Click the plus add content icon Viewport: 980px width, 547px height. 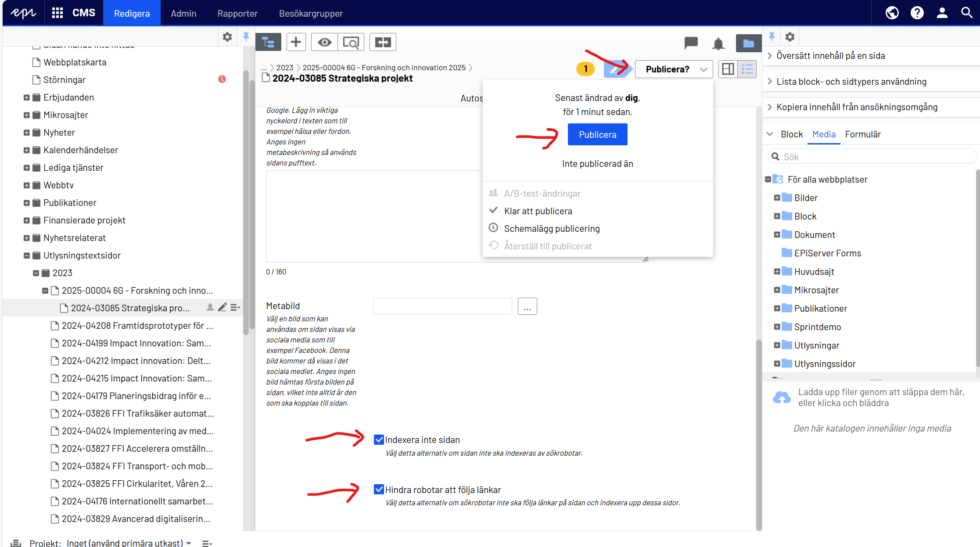coord(296,42)
